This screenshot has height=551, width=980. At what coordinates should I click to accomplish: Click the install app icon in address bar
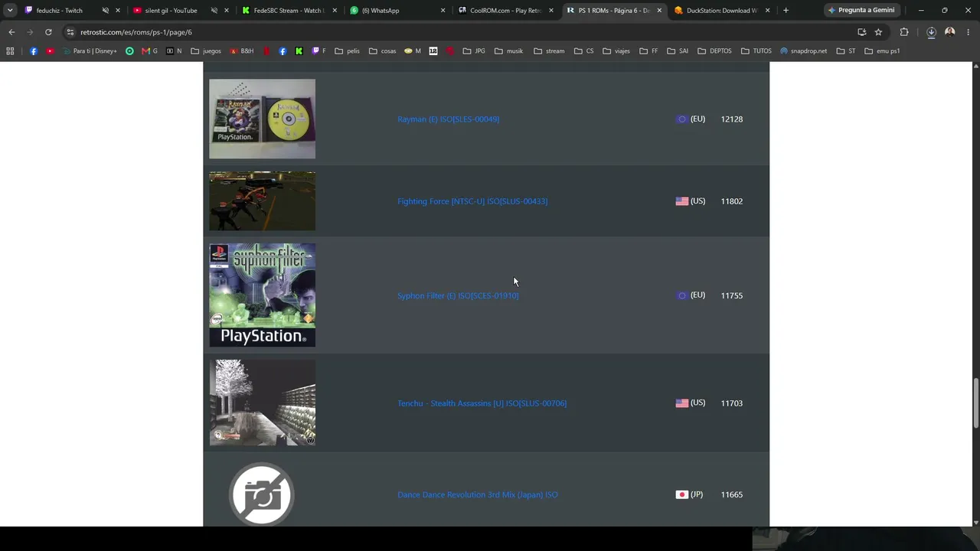[x=862, y=32]
